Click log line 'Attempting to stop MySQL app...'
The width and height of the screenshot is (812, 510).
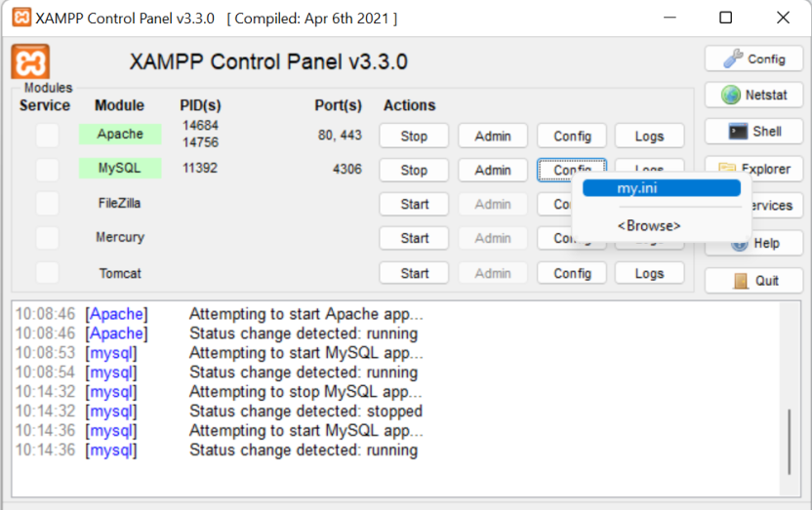point(305,392)
